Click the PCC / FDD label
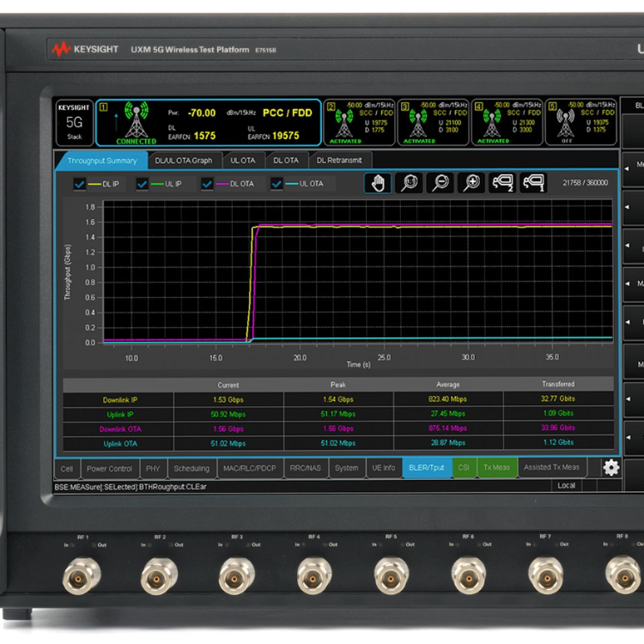The height and width of the screenshot is (644, 644). click(288, 113)
